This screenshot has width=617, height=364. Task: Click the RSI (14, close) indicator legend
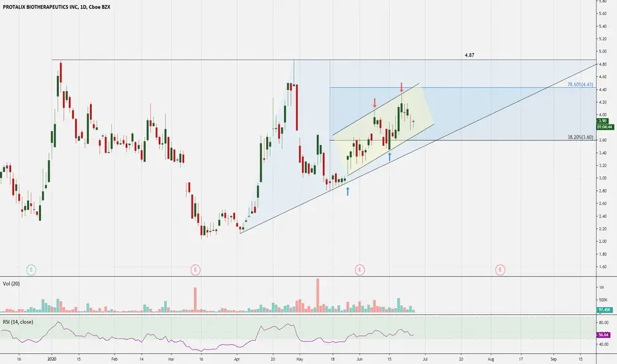[18, 322]
